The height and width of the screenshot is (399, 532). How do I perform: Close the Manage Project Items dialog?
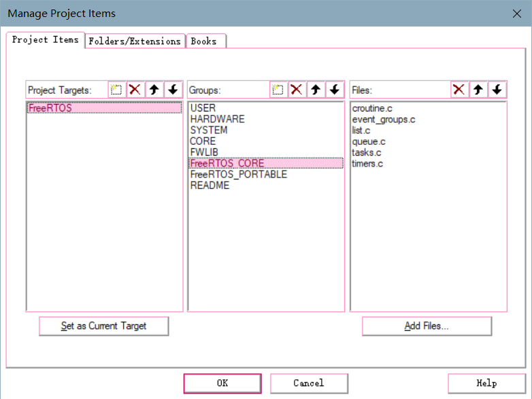tap(517, 14)
